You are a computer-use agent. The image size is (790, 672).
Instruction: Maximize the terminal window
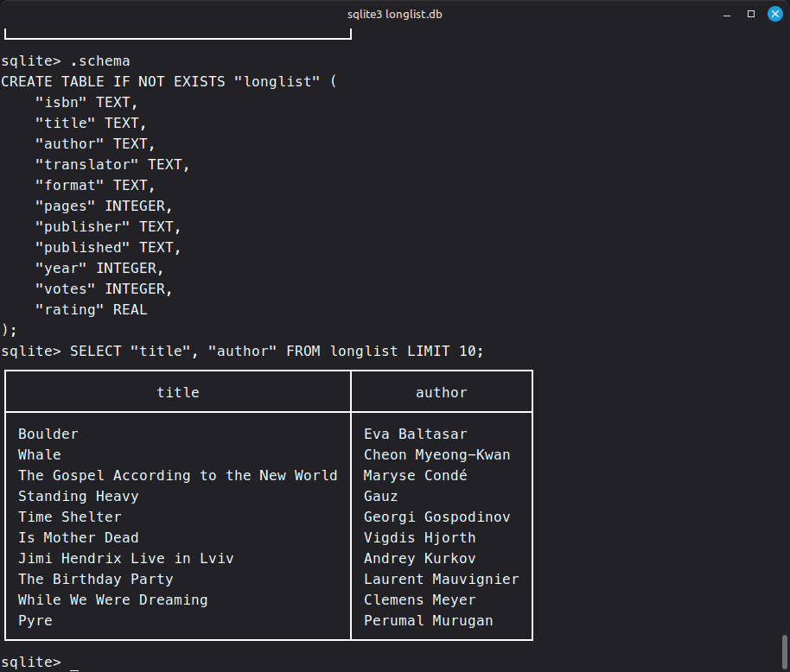pyautogui.click(x=751, y=14)
